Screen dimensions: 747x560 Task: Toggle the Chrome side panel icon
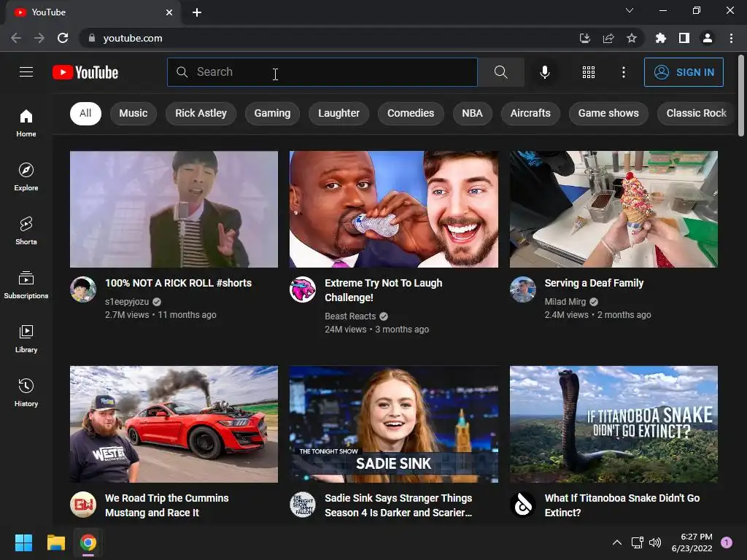pyautogui.click(x=684, y=38)
